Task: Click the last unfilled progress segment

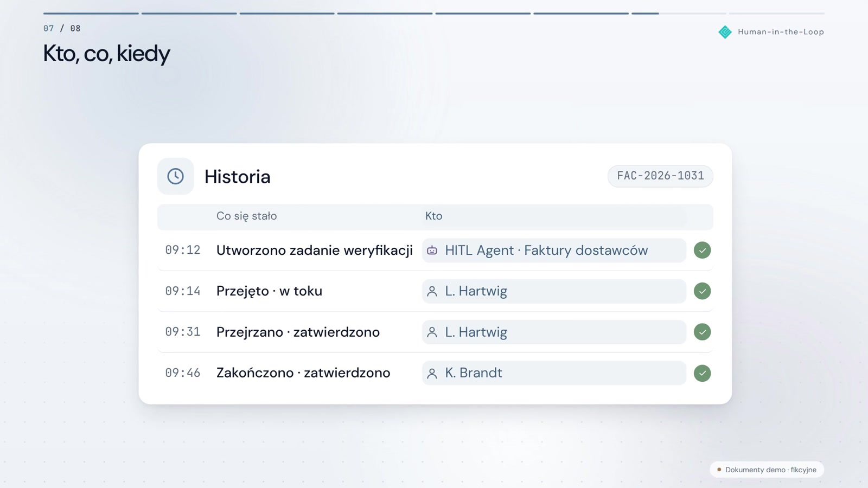Action: tap(777, 13)
